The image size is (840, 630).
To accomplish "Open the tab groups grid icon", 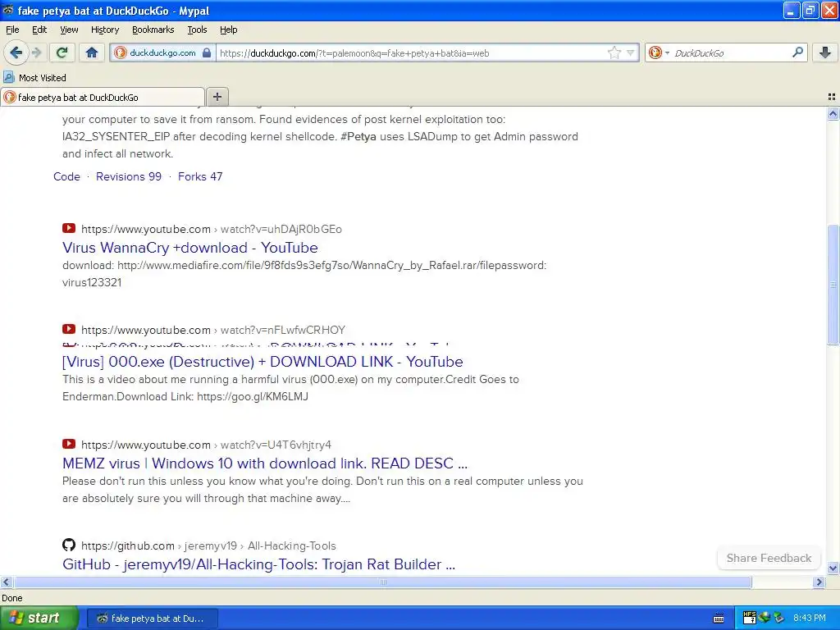I will coord(832,97).
